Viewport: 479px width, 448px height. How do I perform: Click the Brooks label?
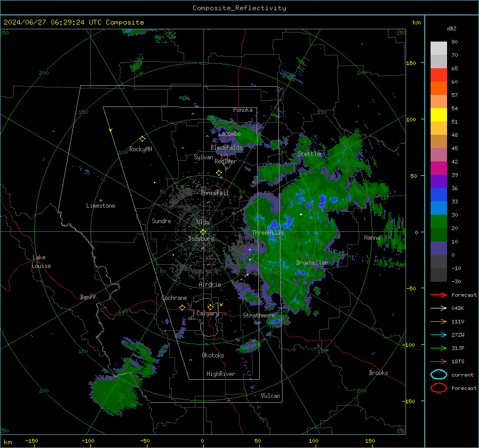378,373
